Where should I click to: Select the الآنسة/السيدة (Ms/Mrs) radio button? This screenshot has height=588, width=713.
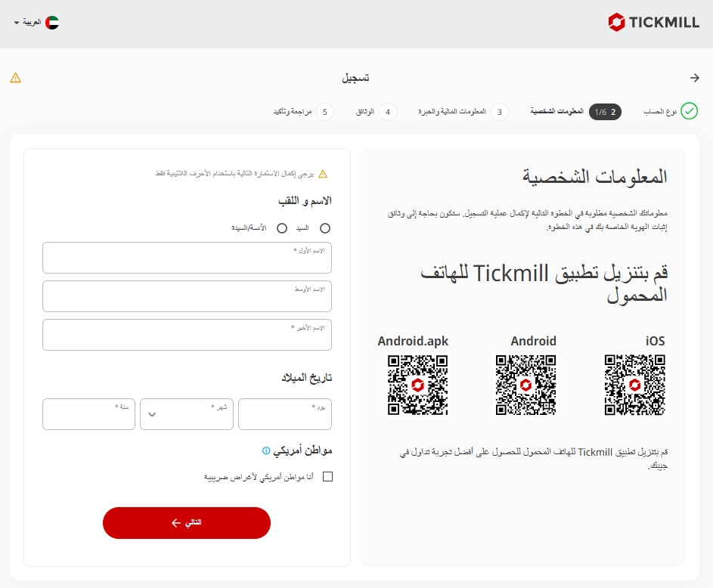[x=282, y=227]
